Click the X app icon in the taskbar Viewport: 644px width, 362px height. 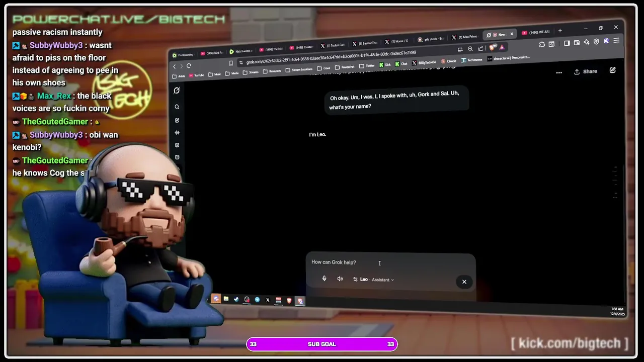(268, 300)
